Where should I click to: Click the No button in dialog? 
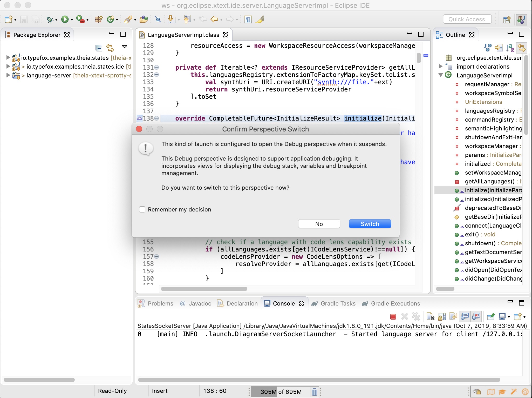319,224
